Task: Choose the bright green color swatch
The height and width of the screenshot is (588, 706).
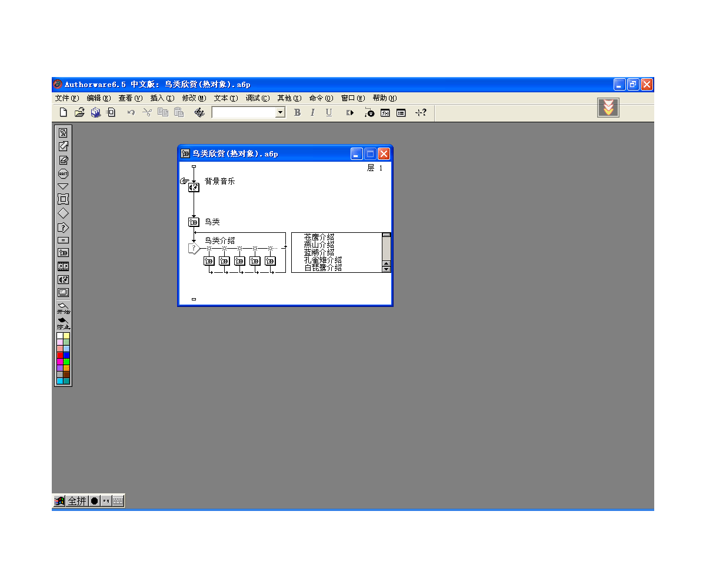Action: coord(66,361)
